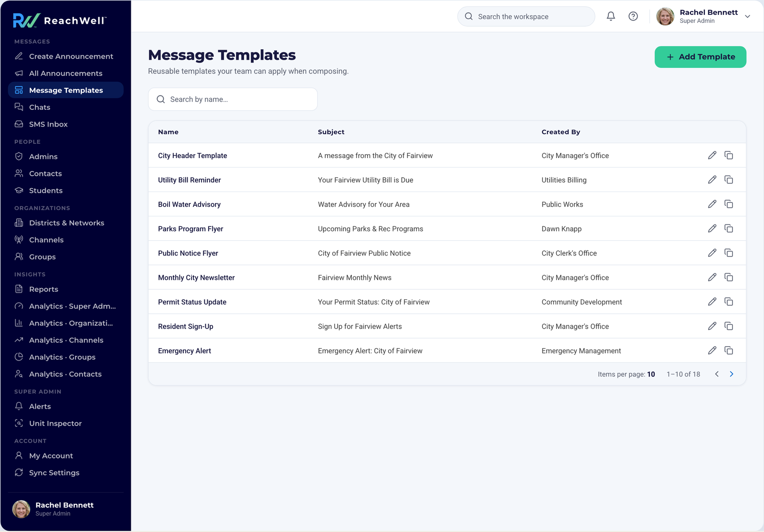Open Create Announcement in sidebar
Viewport: 764px width, 532px height.
click(x=66, y=56)
